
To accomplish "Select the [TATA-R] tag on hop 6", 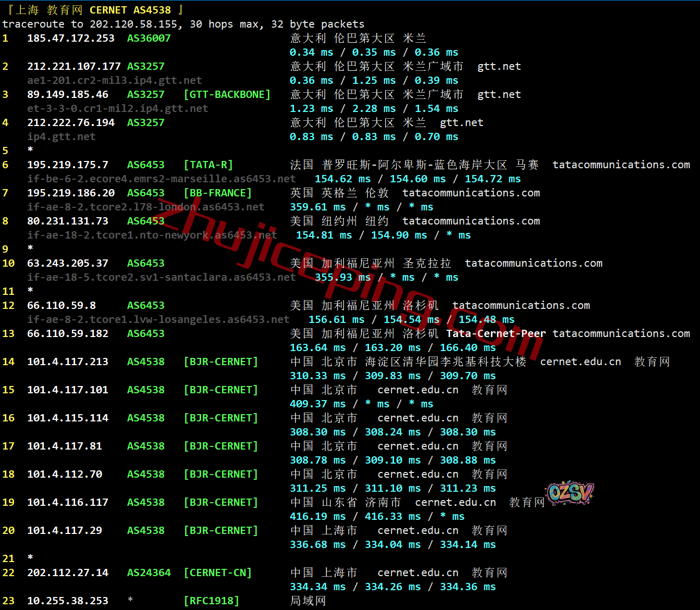I will click(208, 165).
